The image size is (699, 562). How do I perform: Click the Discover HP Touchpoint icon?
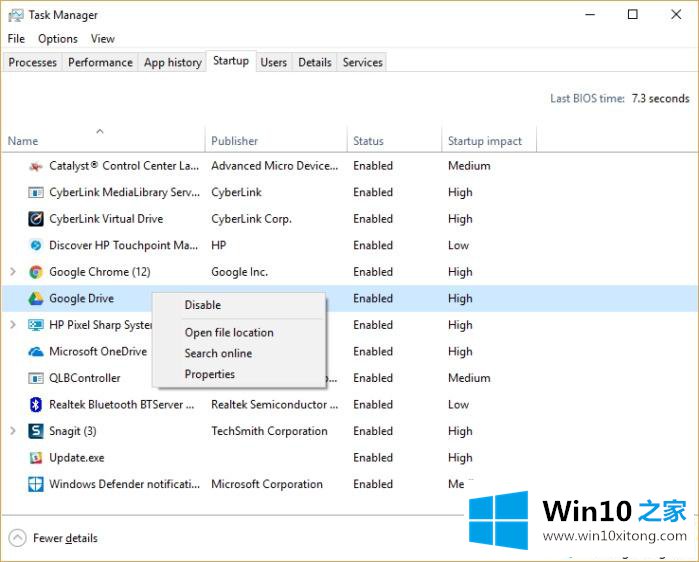(36, 246)
